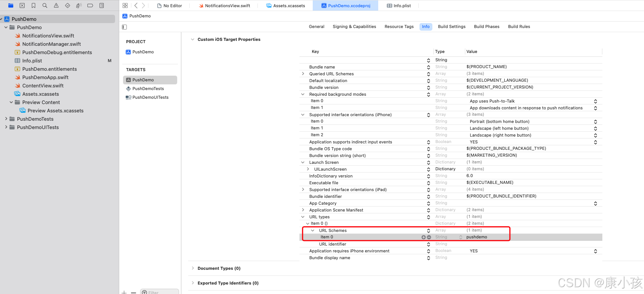Switch to Signing & Capabilities tab

coord(354,26)
